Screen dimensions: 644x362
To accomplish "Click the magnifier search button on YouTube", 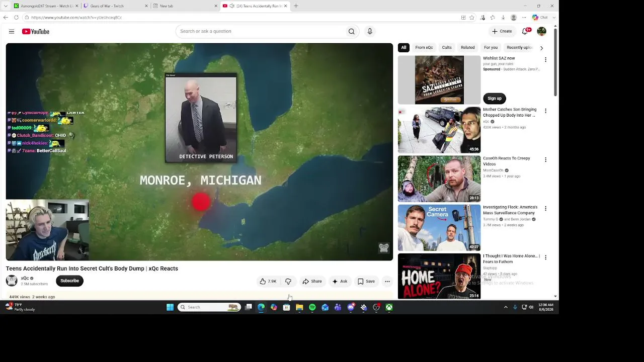I will [x=351, y=31].
